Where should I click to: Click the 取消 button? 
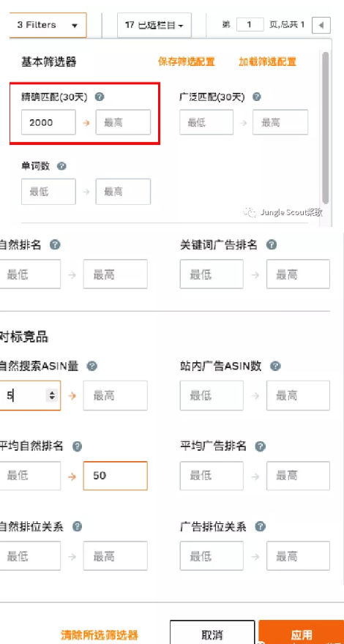(212, 633)
